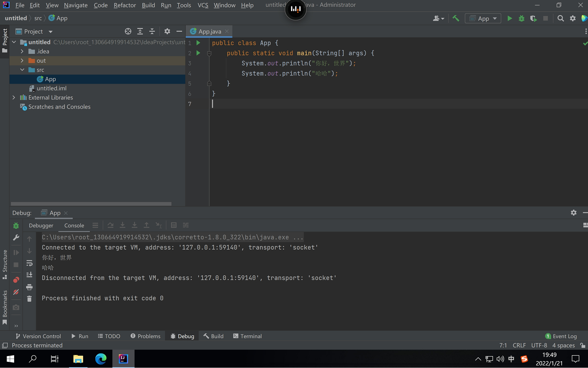Open the Build tool window

(x=213, y=336)
